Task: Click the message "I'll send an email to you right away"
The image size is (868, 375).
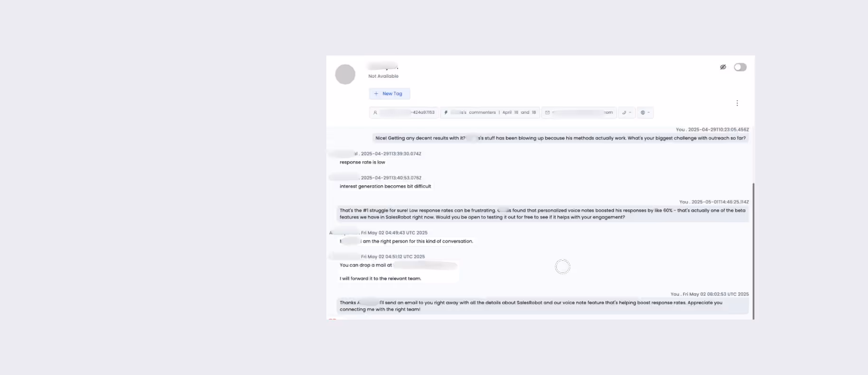Action: pyautogui.click(x=543, y=306)
